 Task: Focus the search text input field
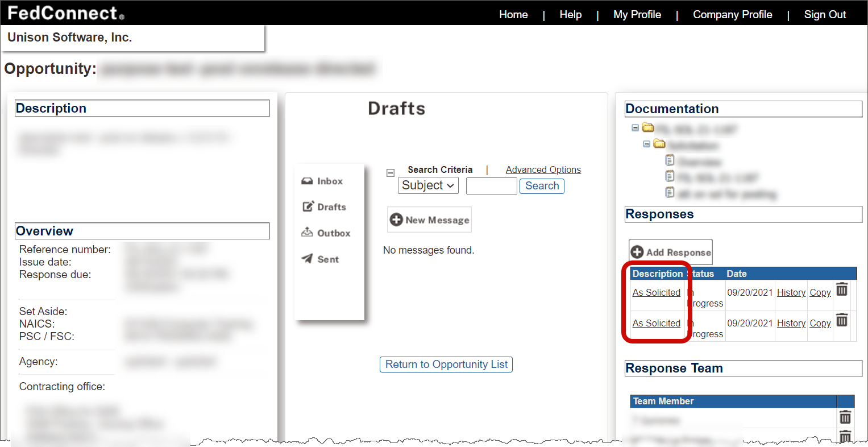point(491,186)
